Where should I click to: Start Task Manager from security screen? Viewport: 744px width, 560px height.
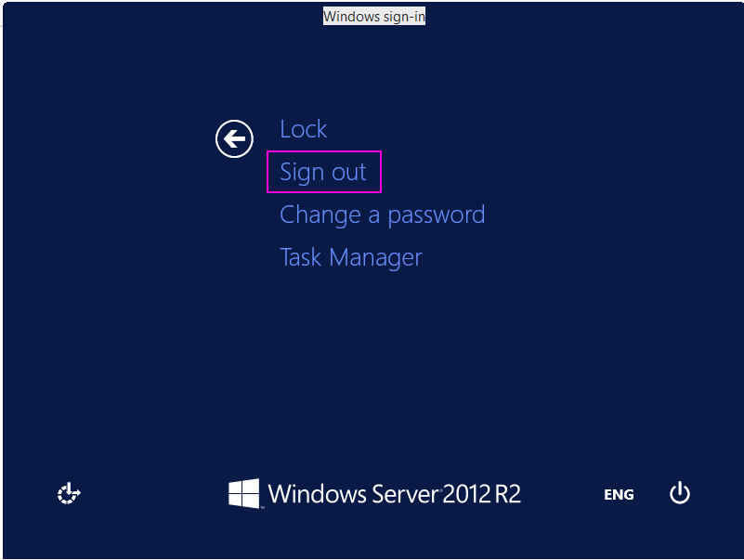pos(351,257)
